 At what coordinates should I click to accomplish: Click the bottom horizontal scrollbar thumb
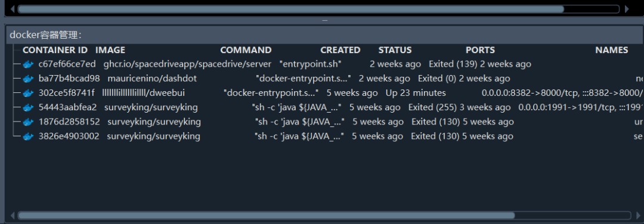[266, 216]
